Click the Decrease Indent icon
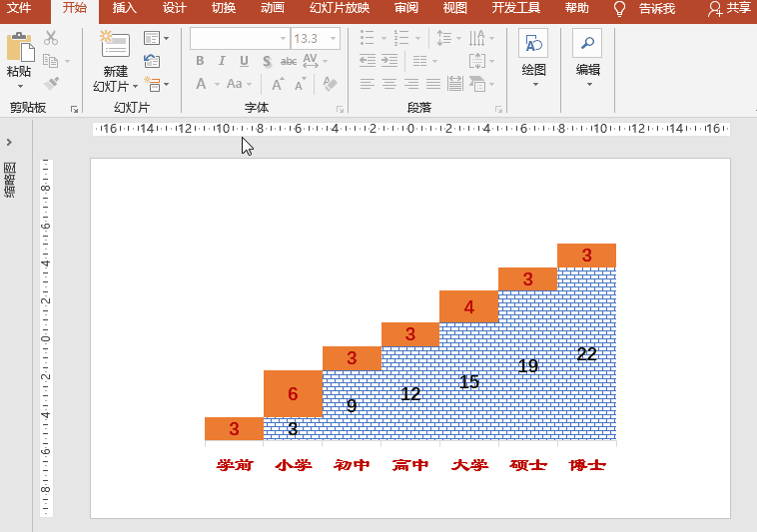The image size is (757, 532). click(368, 61)
